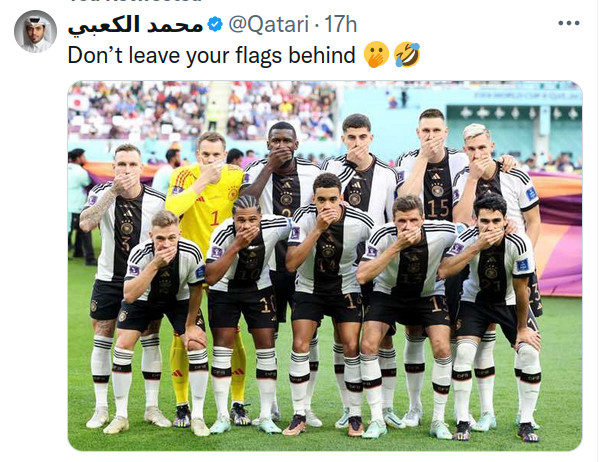The height and width of the screenshot is (462, 599).
Task: Click the FIFA World Cup banner in photo
Action: 528,95
